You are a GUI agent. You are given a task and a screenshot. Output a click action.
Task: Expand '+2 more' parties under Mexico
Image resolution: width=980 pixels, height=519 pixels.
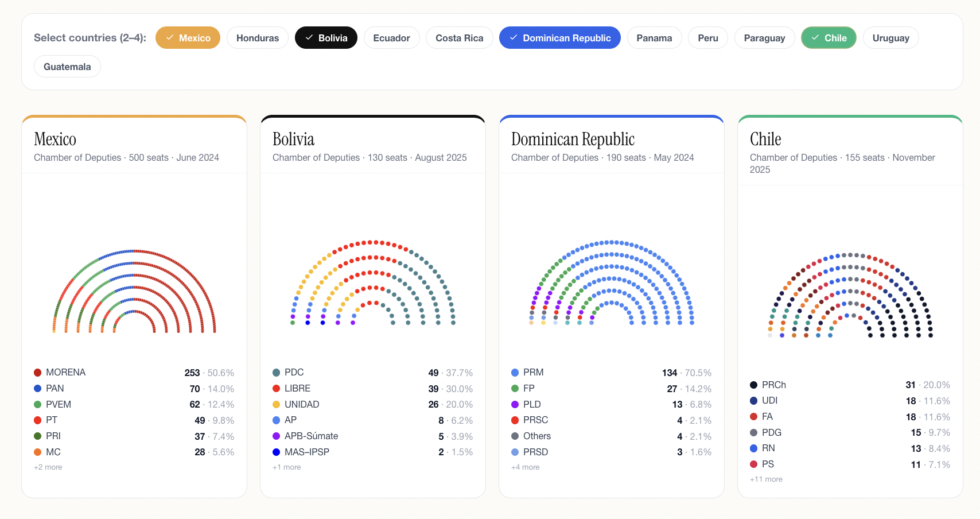point(48,467)
